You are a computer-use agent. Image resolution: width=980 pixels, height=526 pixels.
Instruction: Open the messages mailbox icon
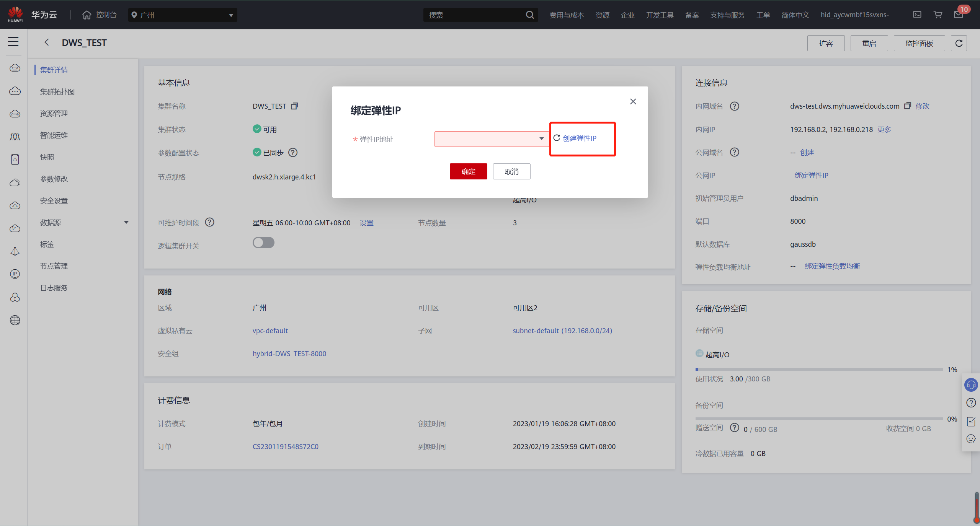pyautogui.click(x=958, y=15)
